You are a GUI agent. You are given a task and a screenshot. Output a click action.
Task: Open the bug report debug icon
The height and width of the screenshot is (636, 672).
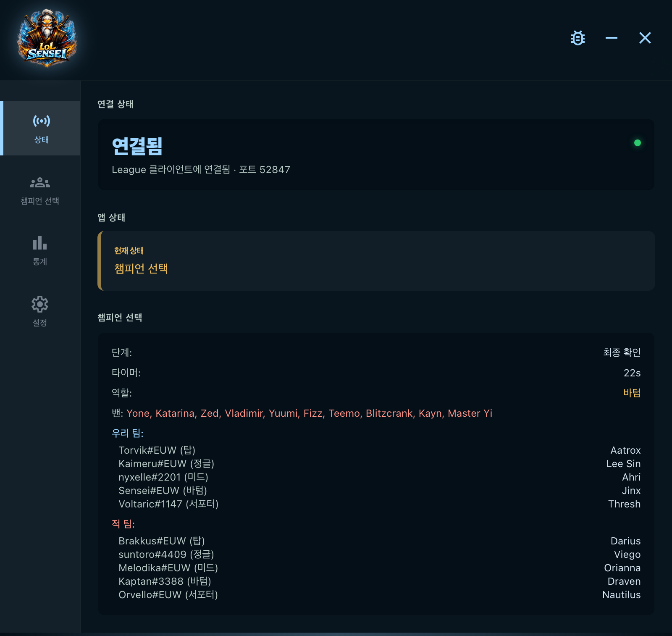(578, 38)
